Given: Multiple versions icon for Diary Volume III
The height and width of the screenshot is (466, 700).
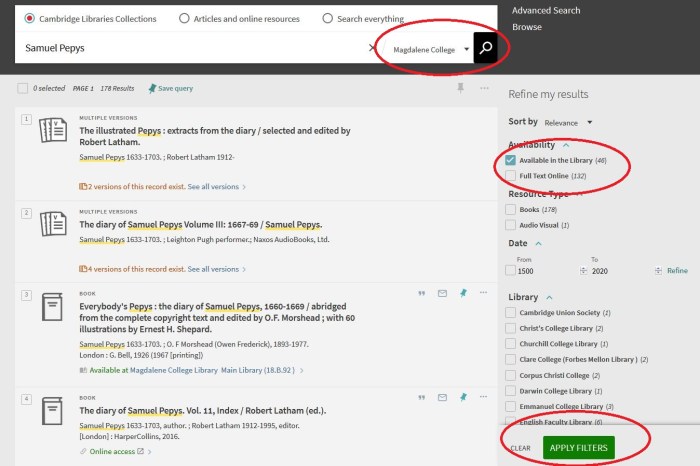Looking at the screenshot, I should [53, 224].
